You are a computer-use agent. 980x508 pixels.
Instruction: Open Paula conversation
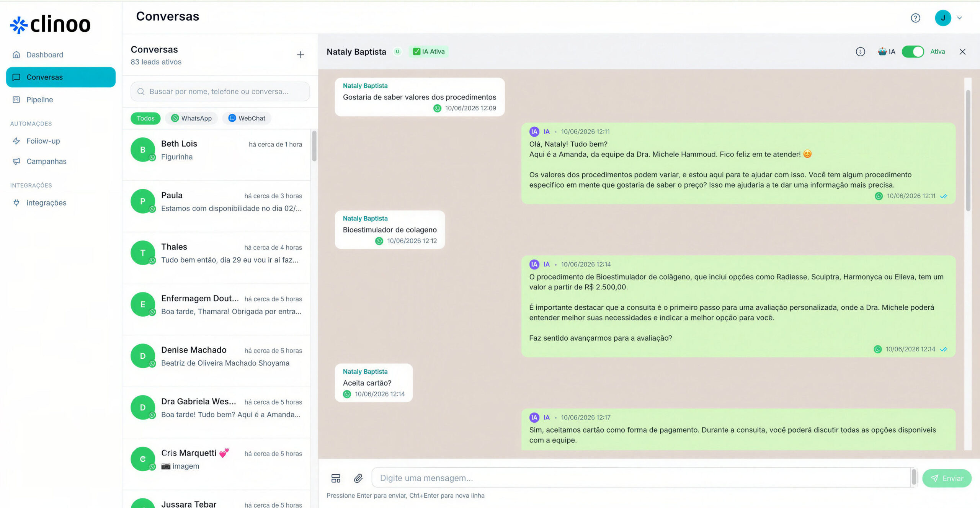[216, 206]
